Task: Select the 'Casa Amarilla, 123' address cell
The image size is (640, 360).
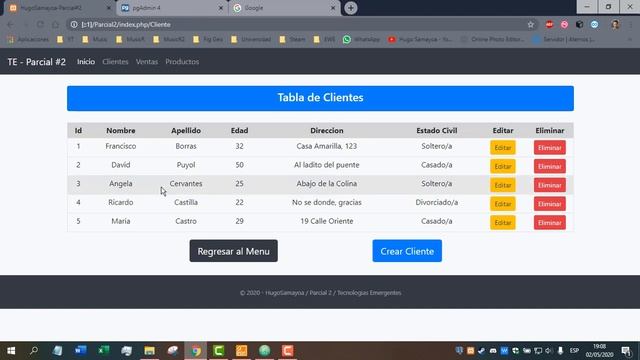Action: pyautogui.click(x=327, y=146)
